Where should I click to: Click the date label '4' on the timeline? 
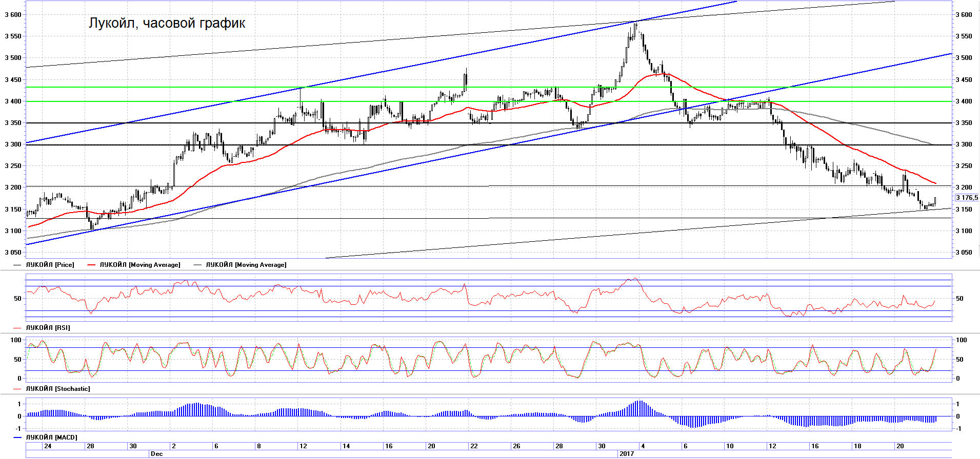[x=643, y=446]
